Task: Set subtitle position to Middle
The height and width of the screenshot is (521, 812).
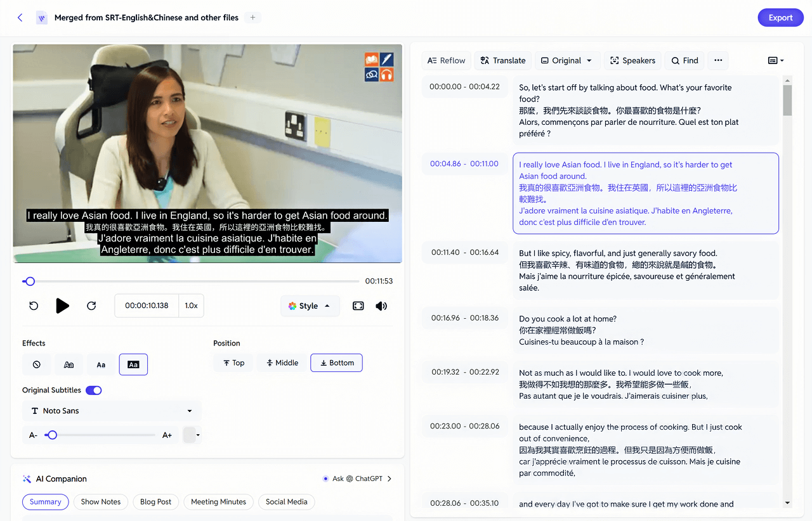Action: [x=282, y=363]
